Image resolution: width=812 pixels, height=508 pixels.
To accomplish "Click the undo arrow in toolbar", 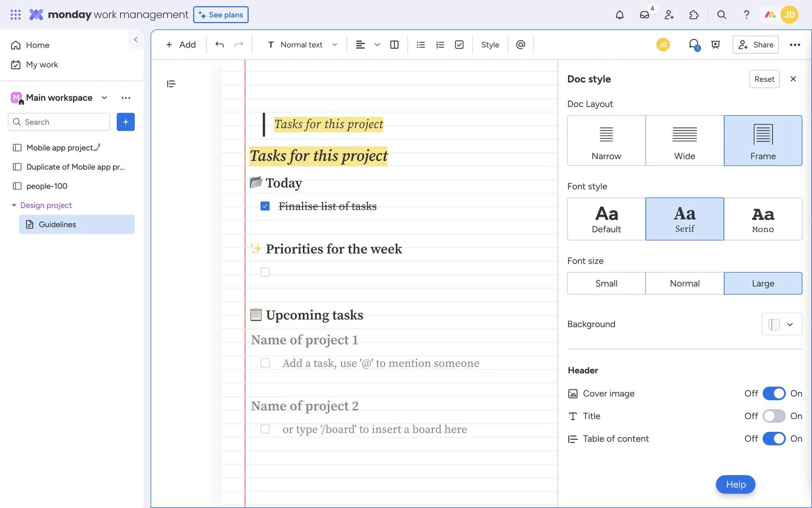I will [x=219, y=44].
